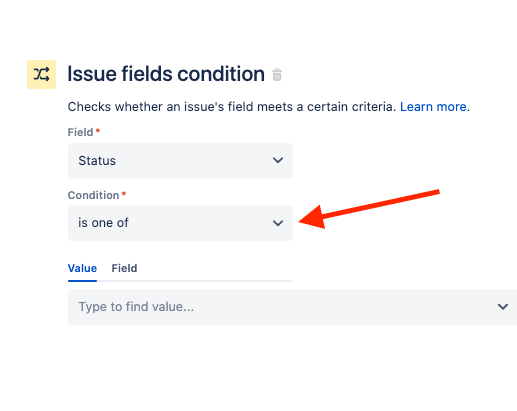Click the condition description text

tap(232, 107)
